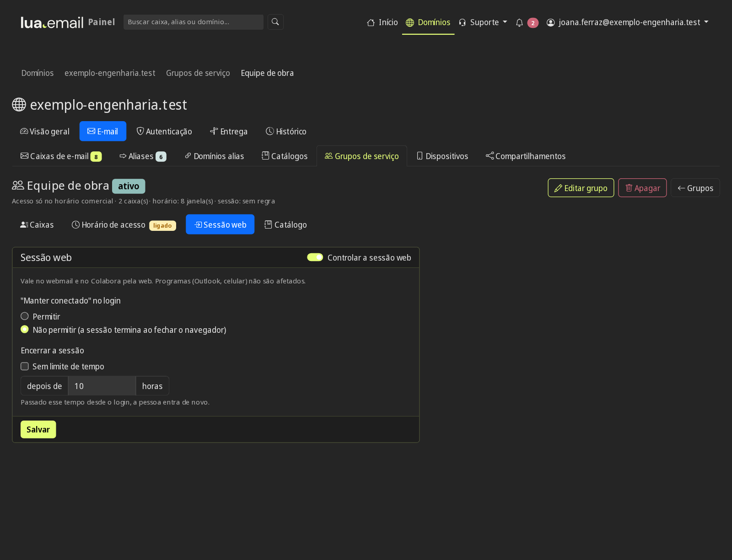Click Domínios breadcrumb link
732x560 pixels.
tap(38, 73)
